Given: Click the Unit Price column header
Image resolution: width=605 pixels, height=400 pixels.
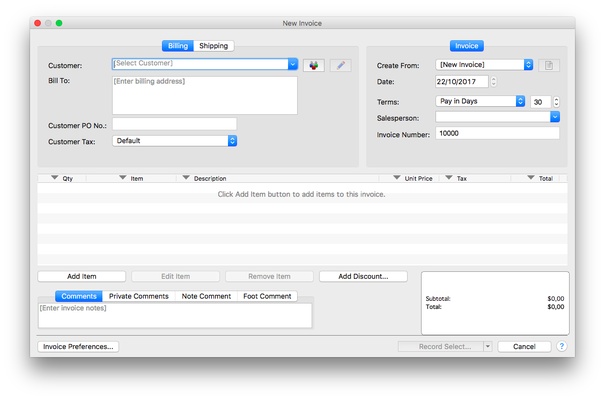Looking at the screenshot, I should click(409, 178).
